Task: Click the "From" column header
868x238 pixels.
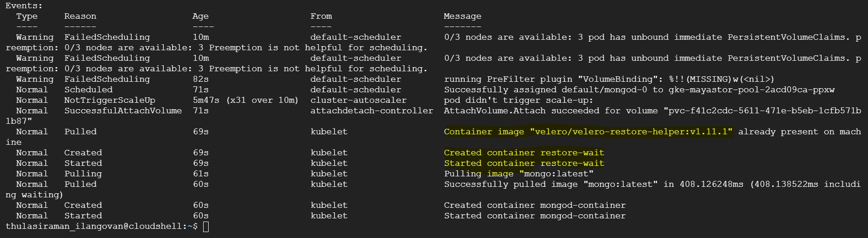Action: coord(321,17)
